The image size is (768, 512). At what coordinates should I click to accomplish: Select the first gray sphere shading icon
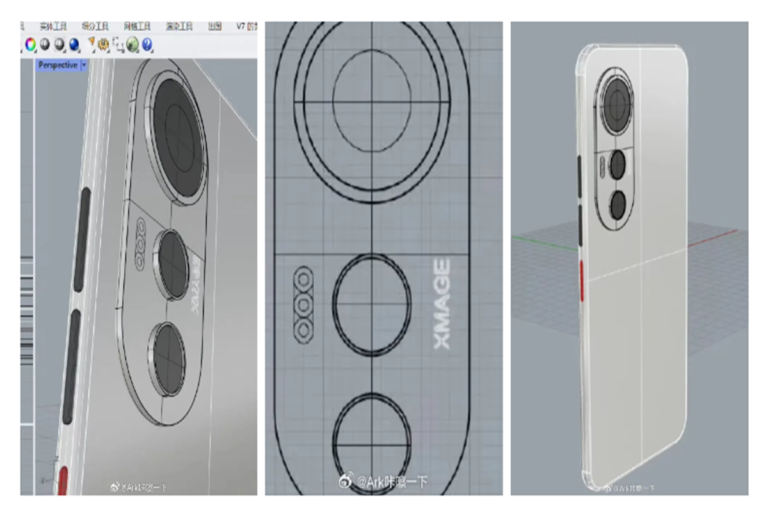point(46,44)
